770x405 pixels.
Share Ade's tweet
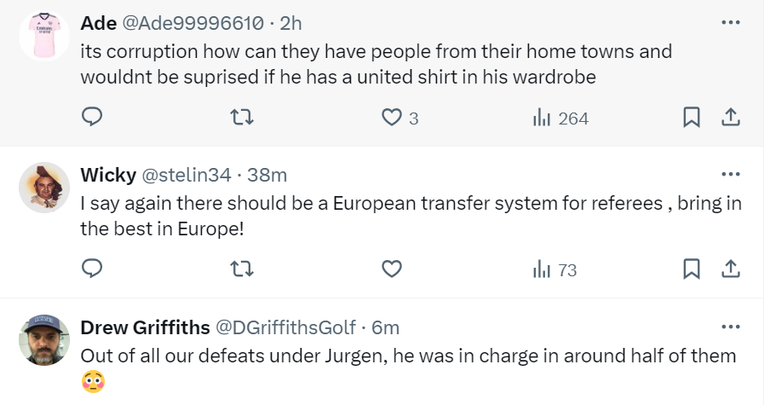point(730,118)
